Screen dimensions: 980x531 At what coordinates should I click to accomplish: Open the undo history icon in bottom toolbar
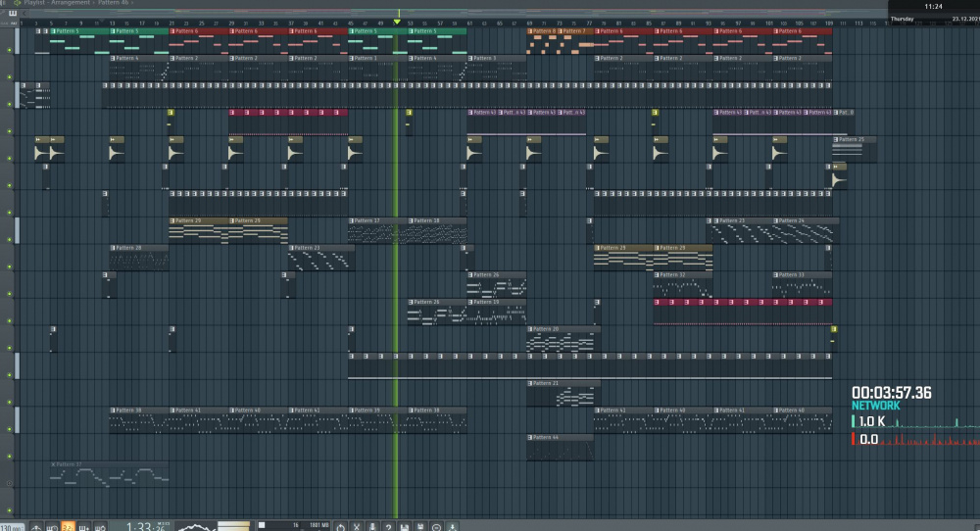(x=339, y=526)
